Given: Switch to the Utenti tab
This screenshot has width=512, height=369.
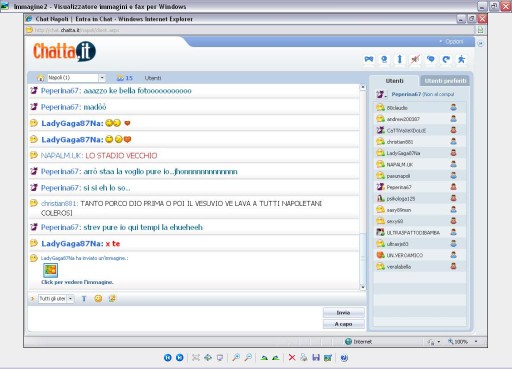Looking at the screenshot, I should pos(394,81).
